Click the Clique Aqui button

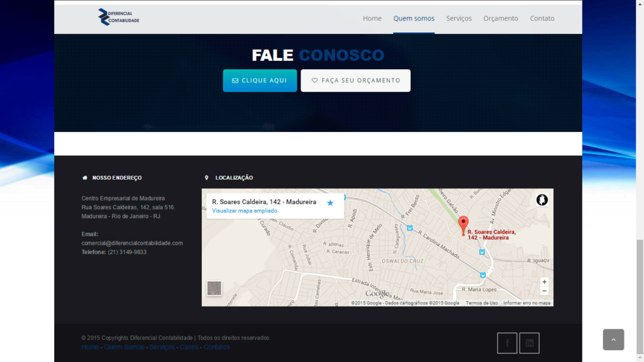pos(260,80)
